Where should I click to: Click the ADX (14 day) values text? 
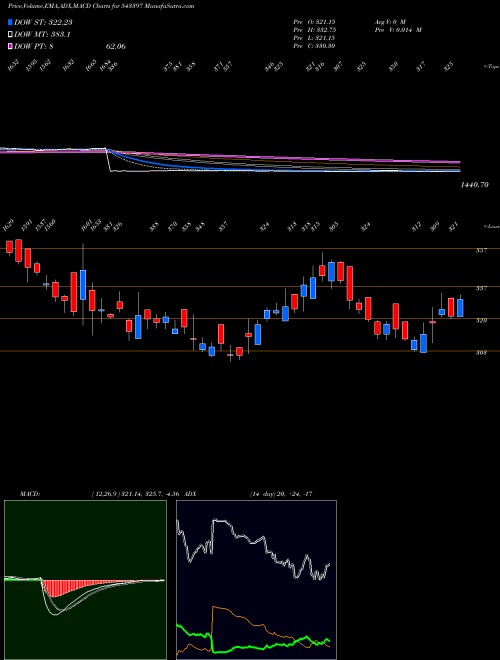[x=280, y=494]
